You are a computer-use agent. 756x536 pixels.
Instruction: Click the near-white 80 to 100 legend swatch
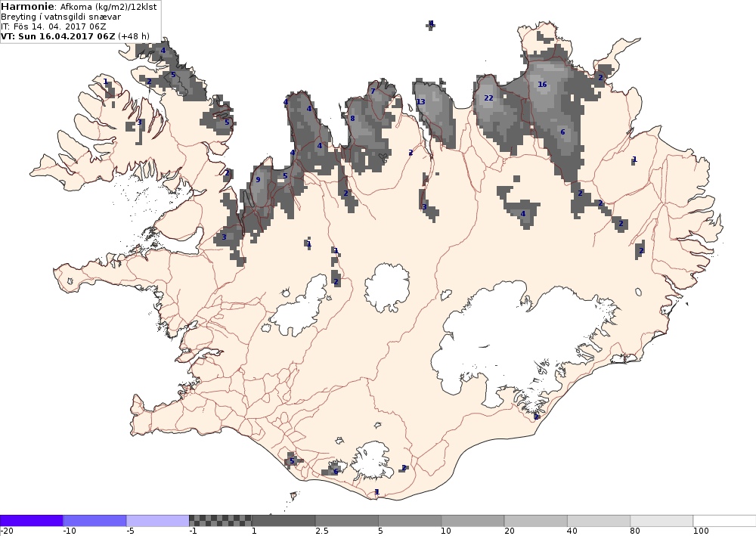(x=661, y=521)
